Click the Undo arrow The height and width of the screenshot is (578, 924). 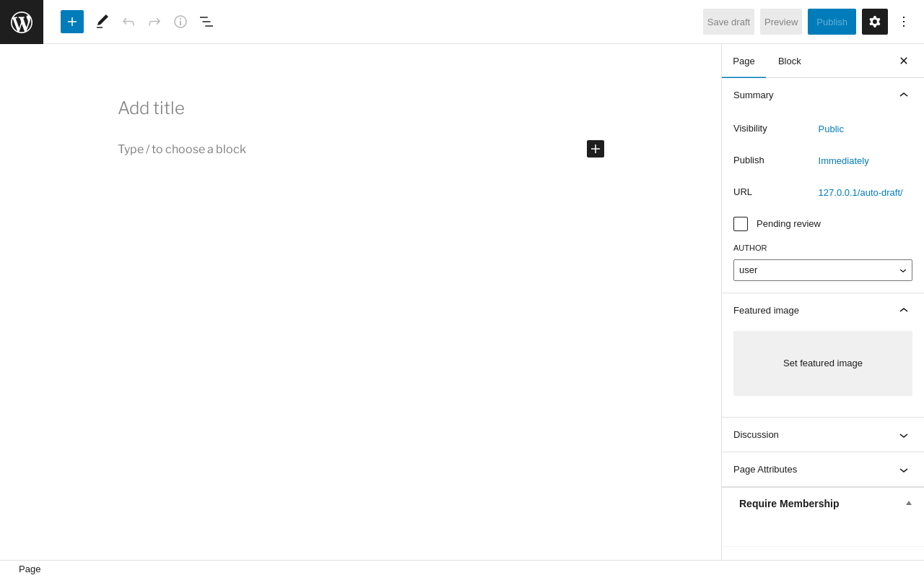pos(128,22)
